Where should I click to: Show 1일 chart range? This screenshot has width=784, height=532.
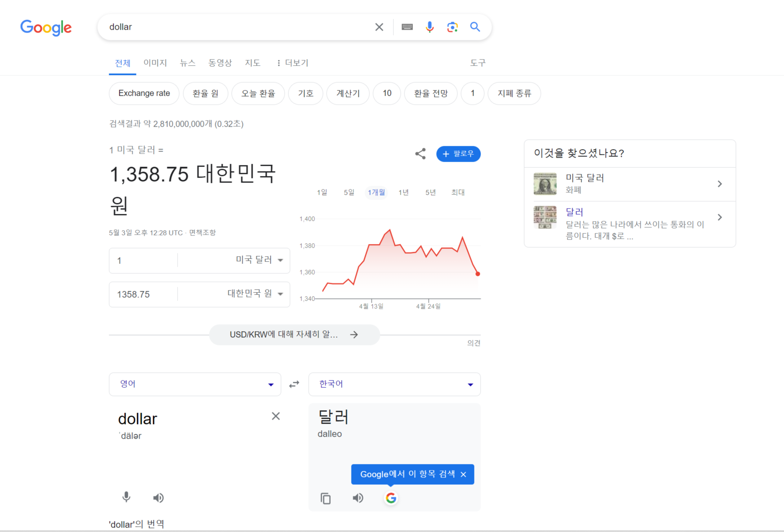click(322, 192)
